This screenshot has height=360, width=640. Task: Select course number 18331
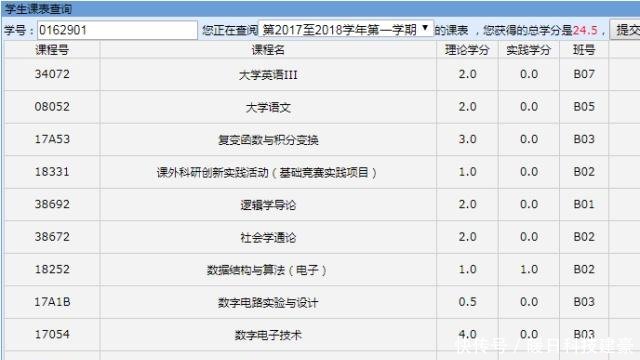(52, 172)
